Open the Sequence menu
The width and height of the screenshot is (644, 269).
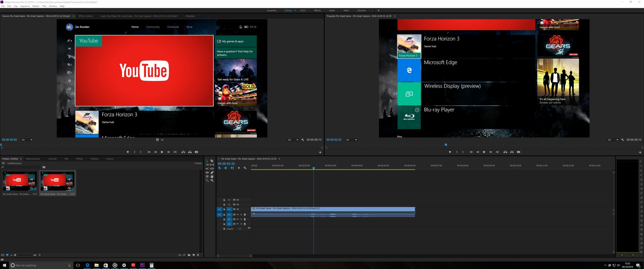point(25,6)
